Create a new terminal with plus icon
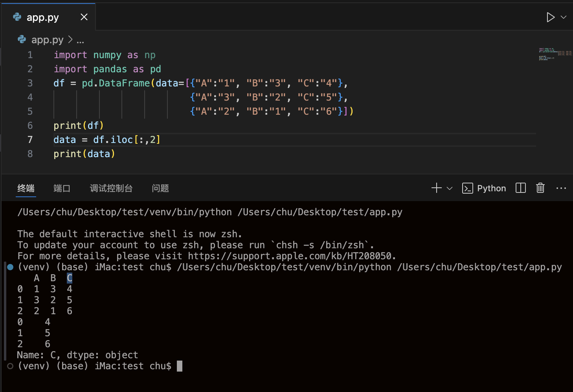Viewport: 573px width, 392px height. coord(436,188)
